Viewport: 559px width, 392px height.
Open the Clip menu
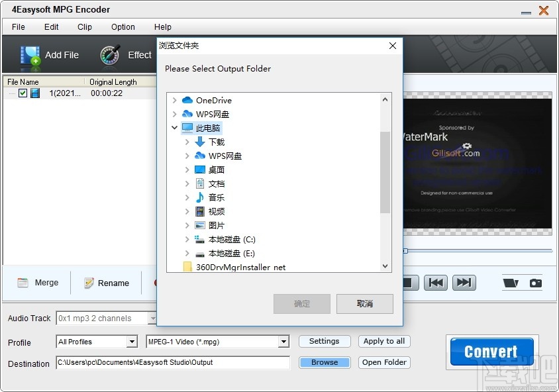click(x=84, y=27)
